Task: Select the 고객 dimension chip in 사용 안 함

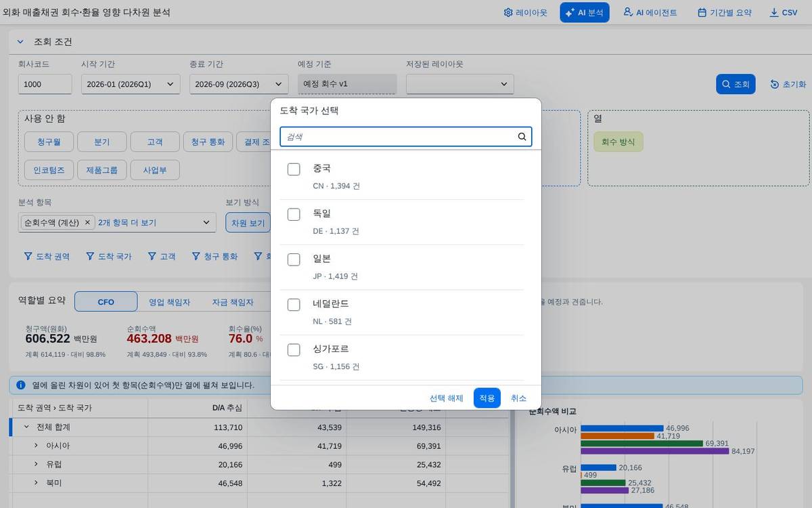Action: click(155, 142)
